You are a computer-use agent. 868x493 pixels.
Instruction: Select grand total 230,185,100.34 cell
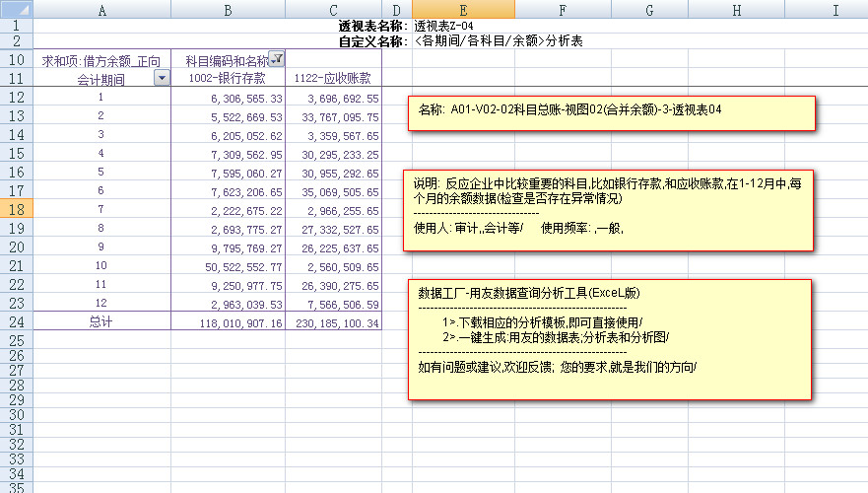(x=336, y=323)
